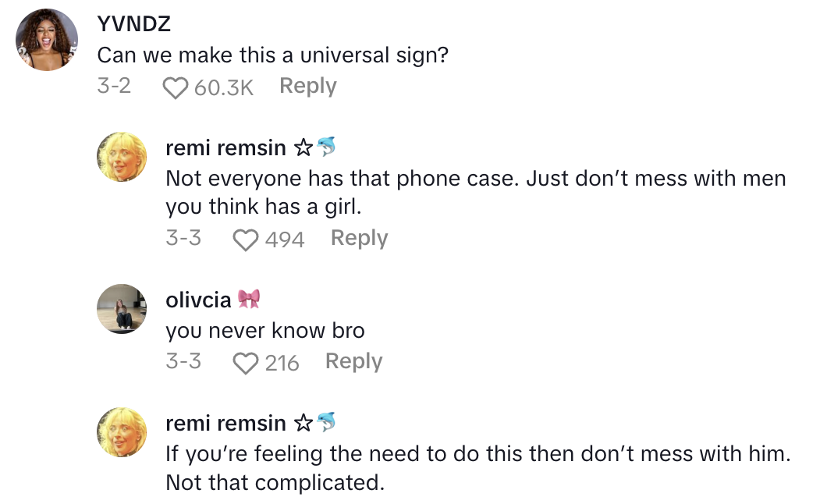Click the "Not that complicated." comment text
The width and height of the screenshot is (827, 504).
(x=275, y=482)
